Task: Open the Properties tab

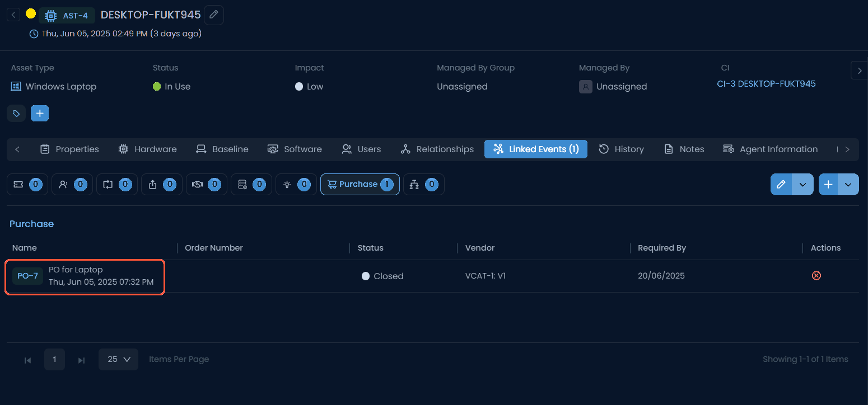Action: (x=70, y=149)
